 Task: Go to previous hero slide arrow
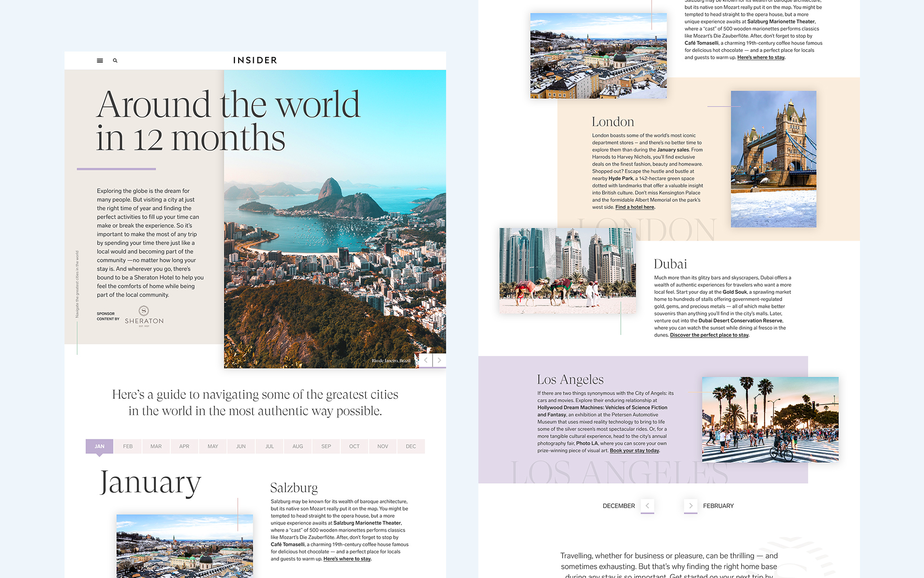(425, 360)
